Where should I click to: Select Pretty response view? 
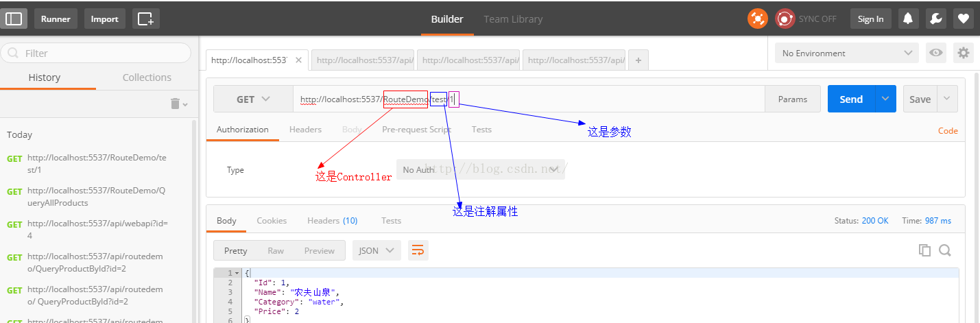235,250
